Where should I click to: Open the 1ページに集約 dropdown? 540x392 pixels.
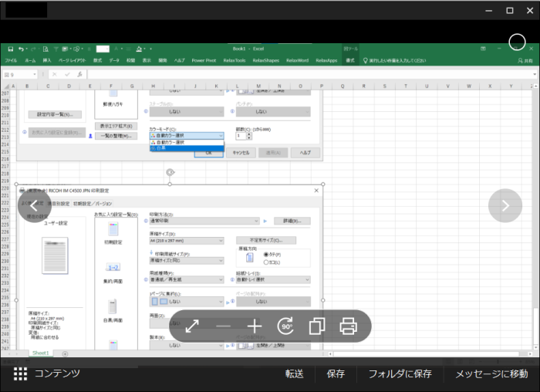pyautogui.click(x=187, y=302)
